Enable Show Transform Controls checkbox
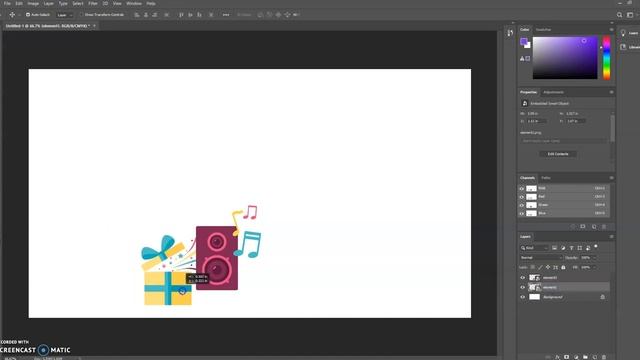 point(82,15)
